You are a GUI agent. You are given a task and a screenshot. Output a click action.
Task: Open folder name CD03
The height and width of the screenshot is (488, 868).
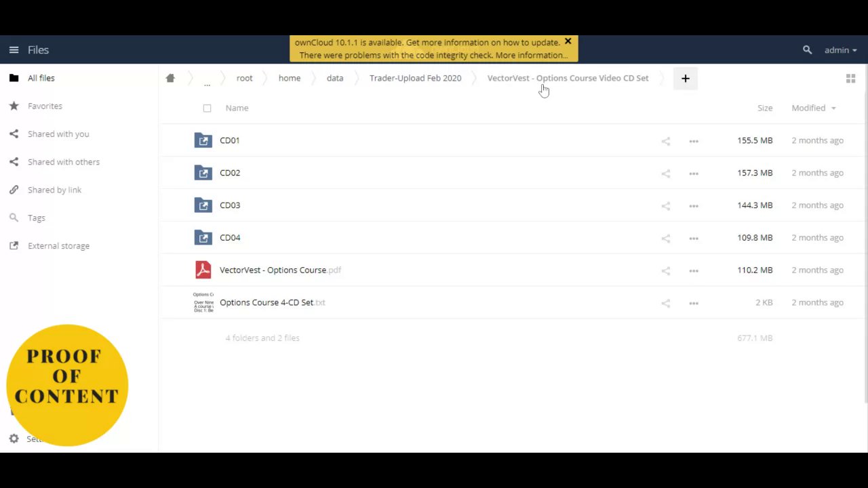[x=230, y=205]
